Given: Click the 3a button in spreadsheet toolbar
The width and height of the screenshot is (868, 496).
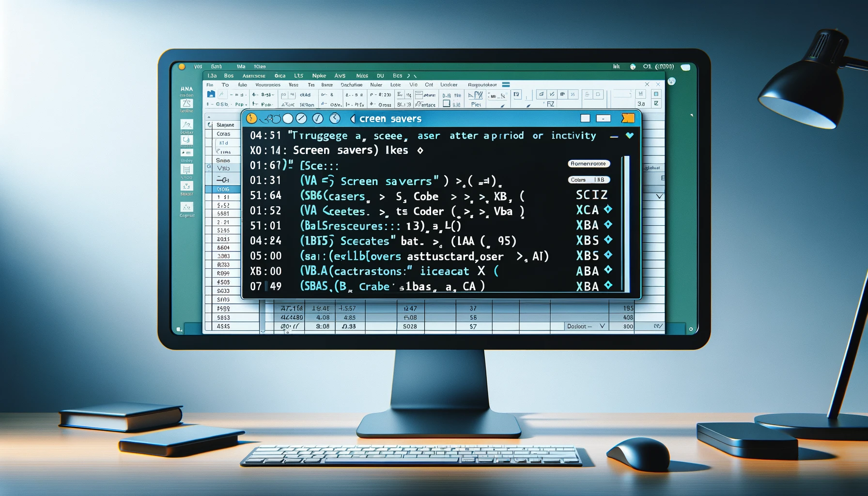Looking at the screenshot, I should point(641,104).
